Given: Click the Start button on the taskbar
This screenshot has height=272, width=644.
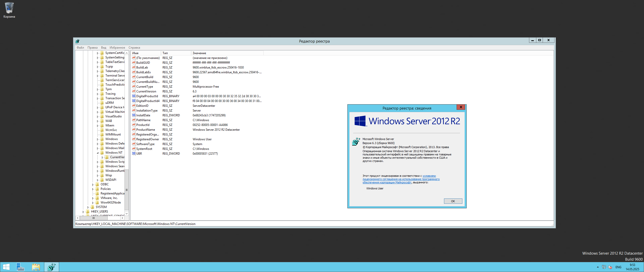Looking at the screenshot, I should point(6,267).
